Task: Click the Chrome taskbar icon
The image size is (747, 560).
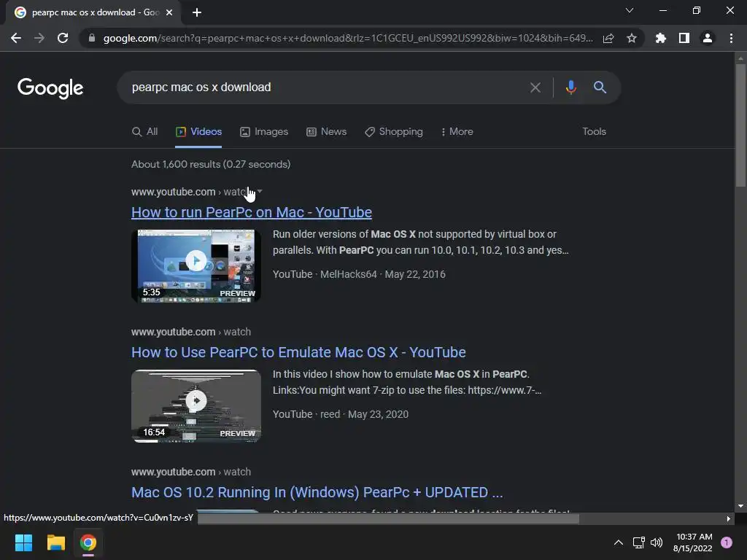Action: click(88, 542)
